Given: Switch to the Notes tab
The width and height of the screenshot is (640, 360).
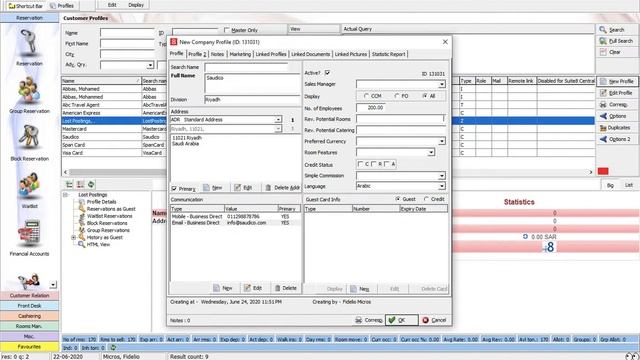Looking at the screenshot, I should [x=218, y=54].
